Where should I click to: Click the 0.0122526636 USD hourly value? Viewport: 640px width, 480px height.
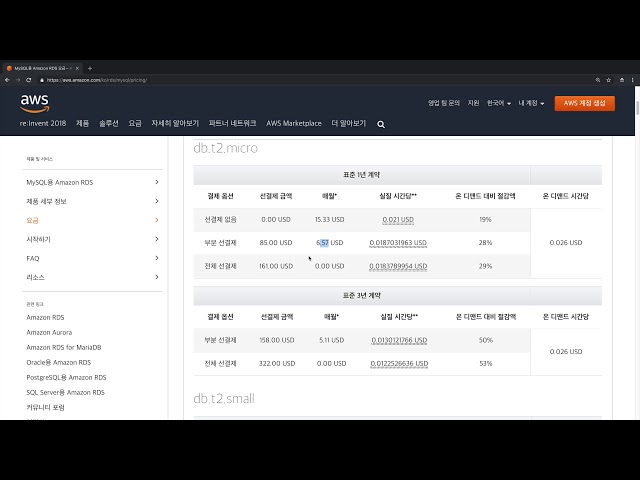click(399, 364)
